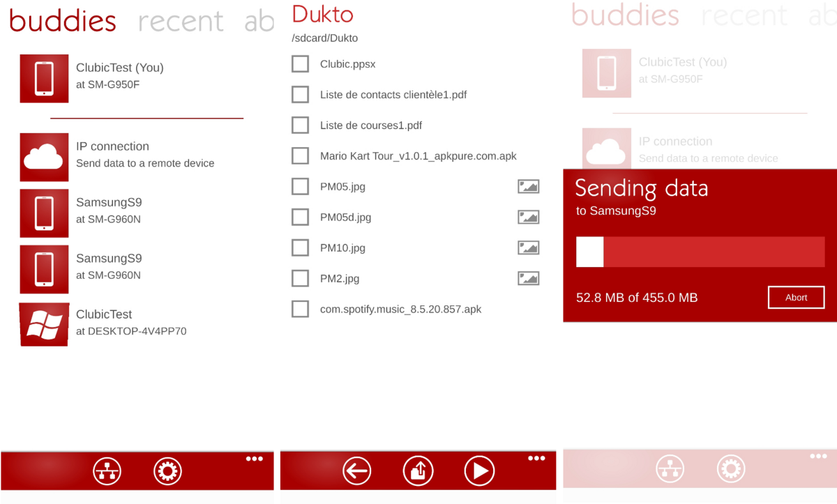This screenshot has height=504, width=837.
Task: Select file name Liste de contacts clientèle1.pdf
Action: coord(393,95)
